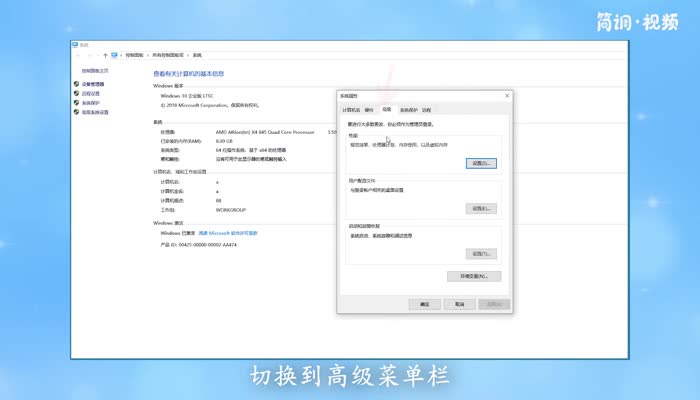The height and width of the screenshot is (400, 700).
Task: Select the Advanced tab in System Properties
Action: [x=386, y=109]
